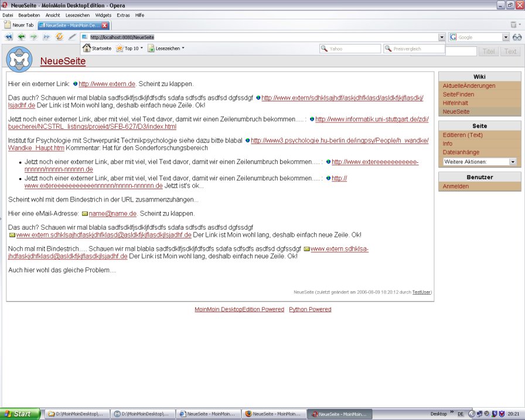Screen dimensions: 525x420
Task: Click the Anmelden login link
Action: 455,186
